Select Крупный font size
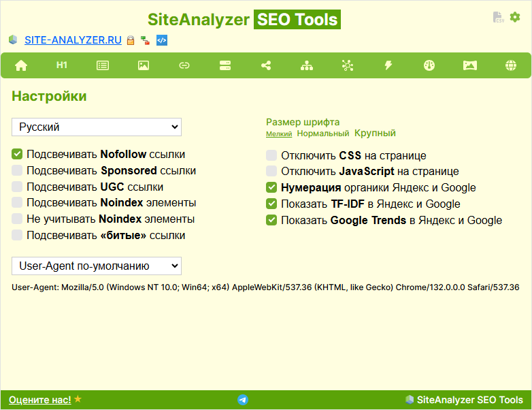Screen dimensions: 532x410 [375, 133]
